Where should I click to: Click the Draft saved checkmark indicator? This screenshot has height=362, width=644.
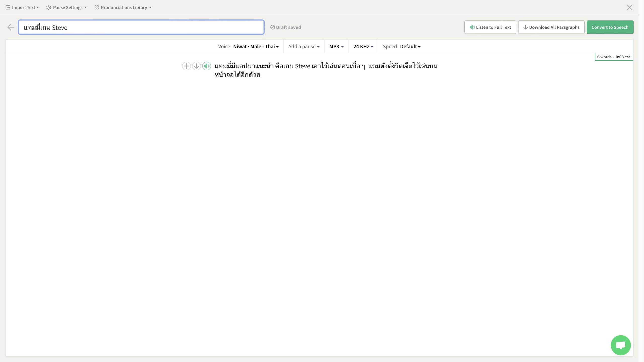click(x=272, y=27)
